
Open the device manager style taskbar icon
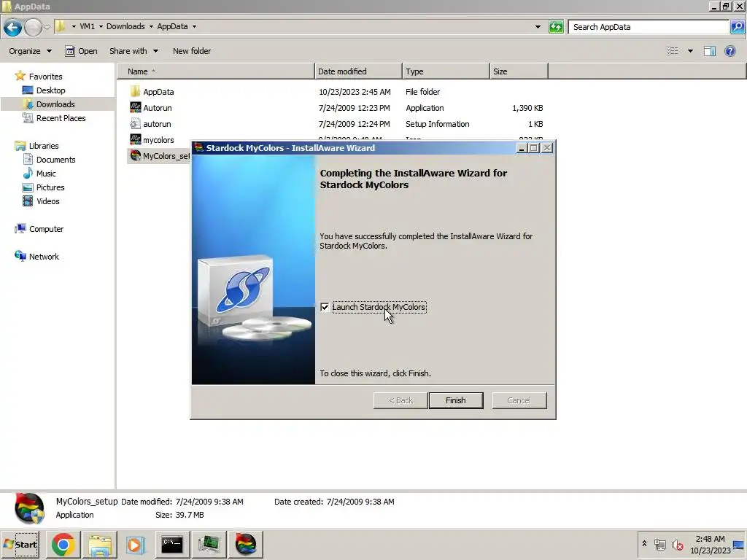(209, 544)
